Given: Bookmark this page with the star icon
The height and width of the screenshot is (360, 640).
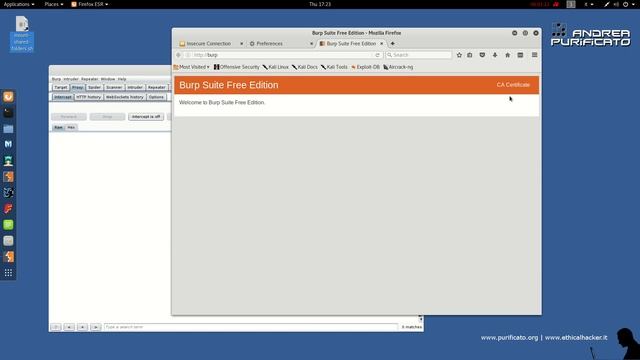Looking at the screenshot, I should tap(459, 55).
